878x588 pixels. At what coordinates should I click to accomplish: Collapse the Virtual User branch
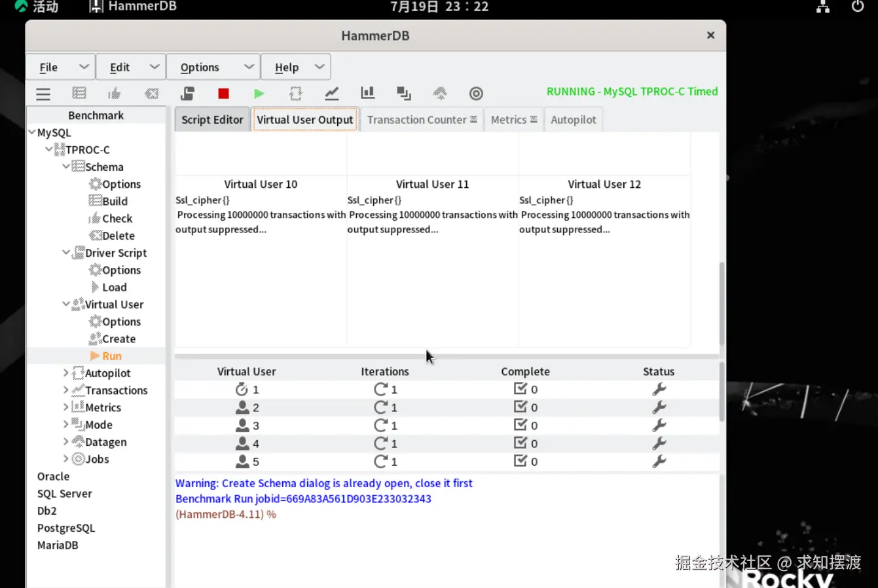[x=66, y=304]
